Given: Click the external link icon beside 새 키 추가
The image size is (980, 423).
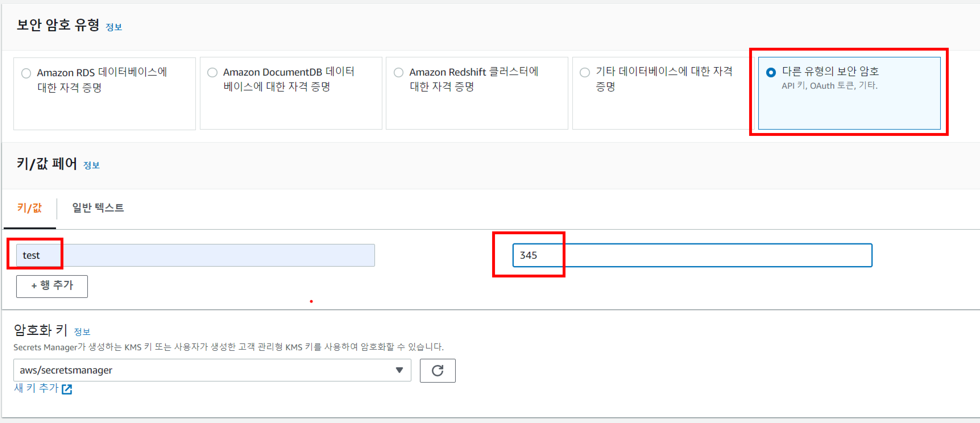Looking at the screenshot, I should point(67,389).
